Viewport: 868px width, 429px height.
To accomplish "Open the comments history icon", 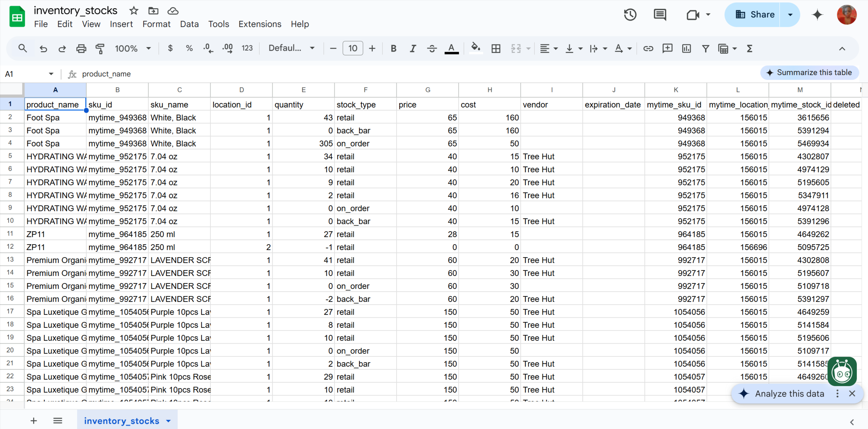I will [x=660, y=15].
